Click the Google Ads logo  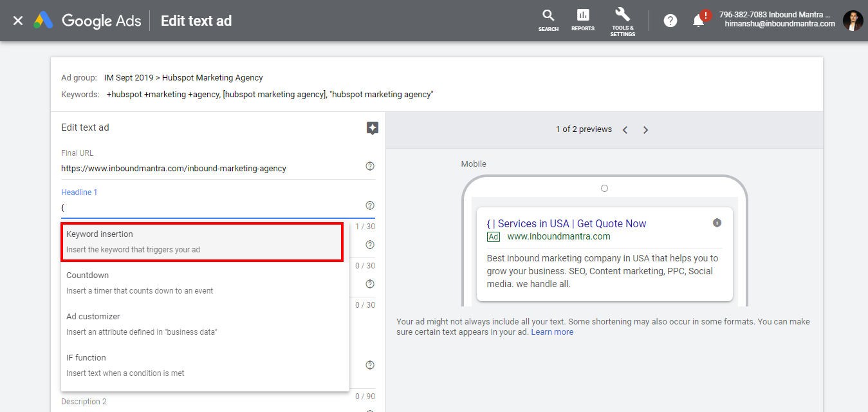(x=88, y=21)
